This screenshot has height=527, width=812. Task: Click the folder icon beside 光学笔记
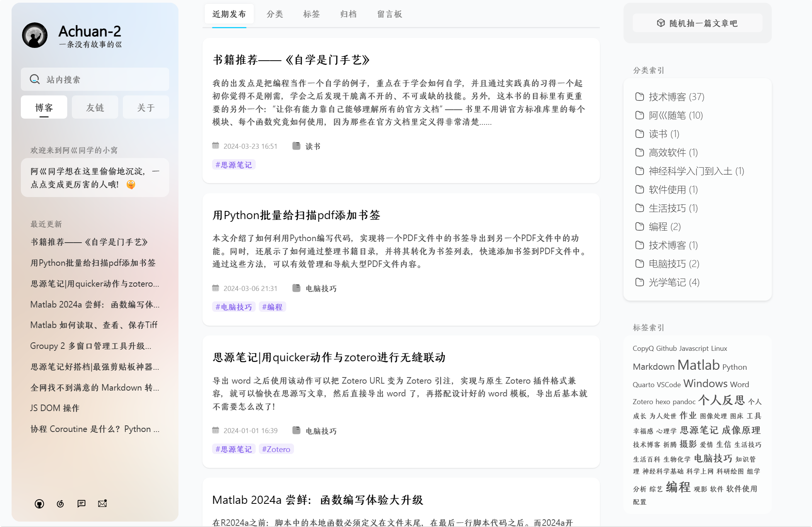(640, 282)
